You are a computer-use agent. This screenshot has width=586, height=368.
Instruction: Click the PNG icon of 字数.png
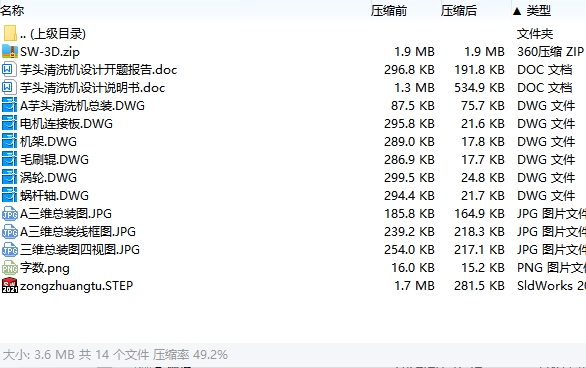click(10, 268)
